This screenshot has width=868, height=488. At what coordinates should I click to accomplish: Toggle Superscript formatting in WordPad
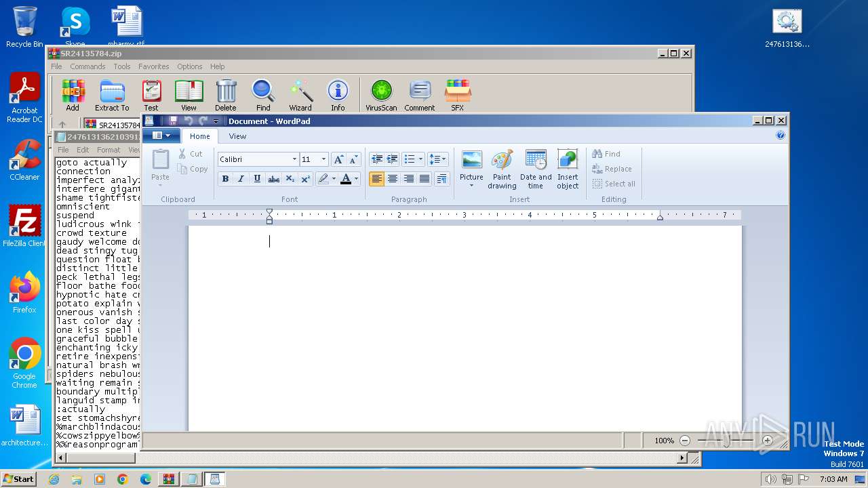(306, 179)
